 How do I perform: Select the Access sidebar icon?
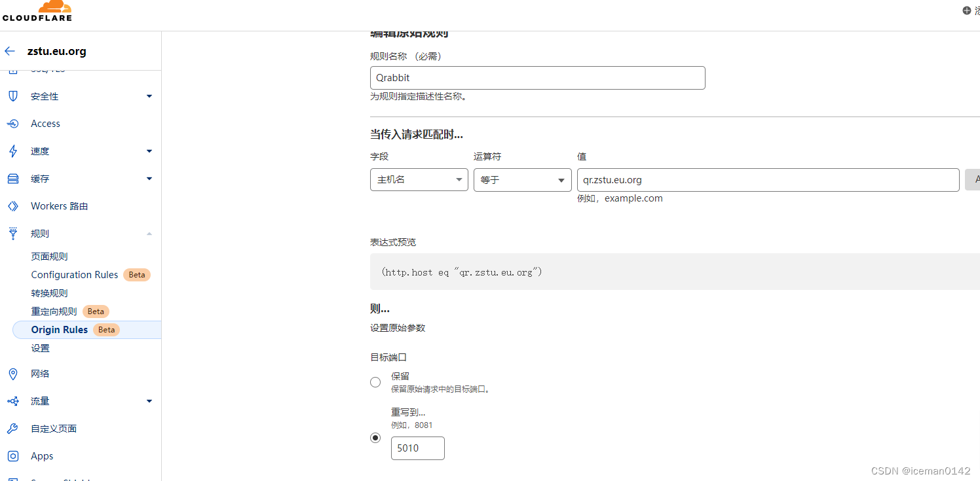(45, 124)
